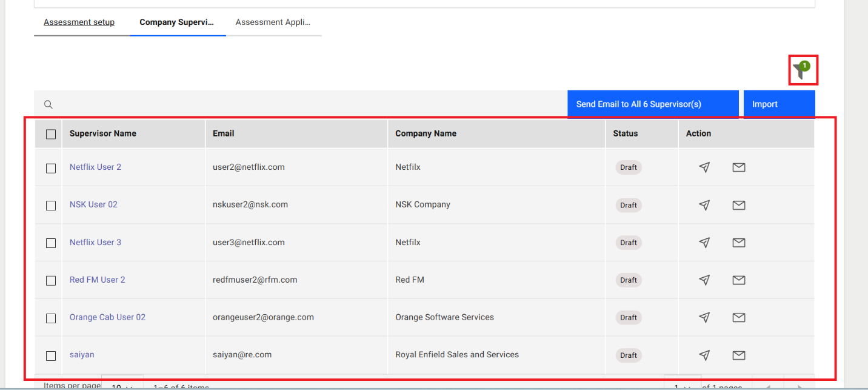Open the Orange Cab User 02 link
Viewport: 868px width, 390px height.
(x=107, y=317)
